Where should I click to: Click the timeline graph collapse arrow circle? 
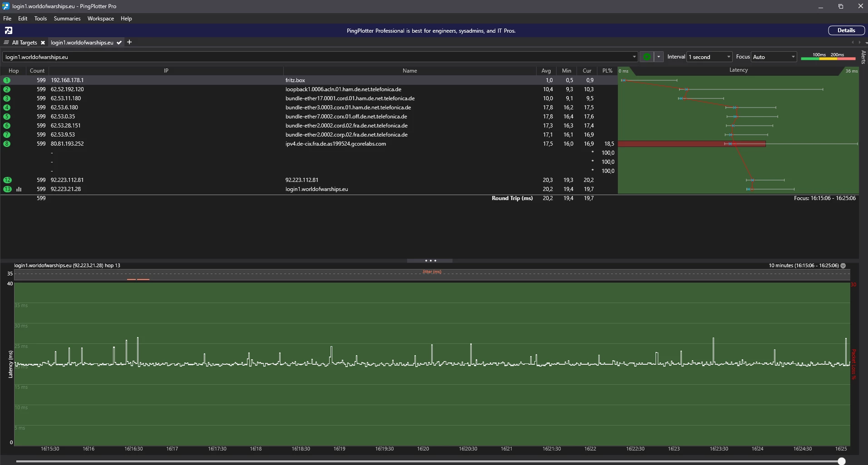pos(843,266)
